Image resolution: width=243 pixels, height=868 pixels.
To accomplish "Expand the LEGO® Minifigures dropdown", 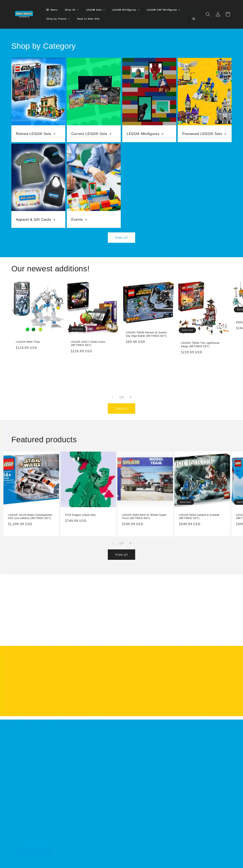I will [x=126, y=10].
